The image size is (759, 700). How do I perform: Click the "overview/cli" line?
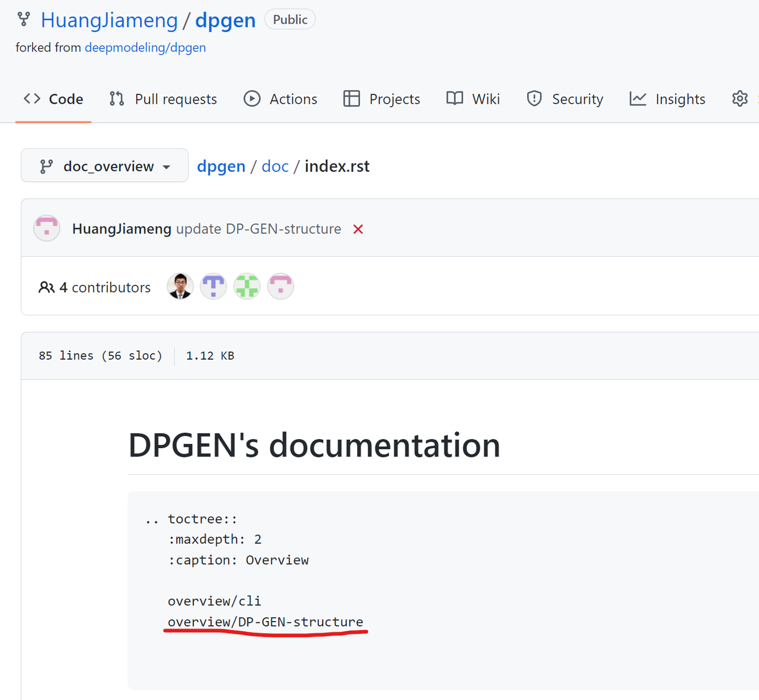point(215,601)
